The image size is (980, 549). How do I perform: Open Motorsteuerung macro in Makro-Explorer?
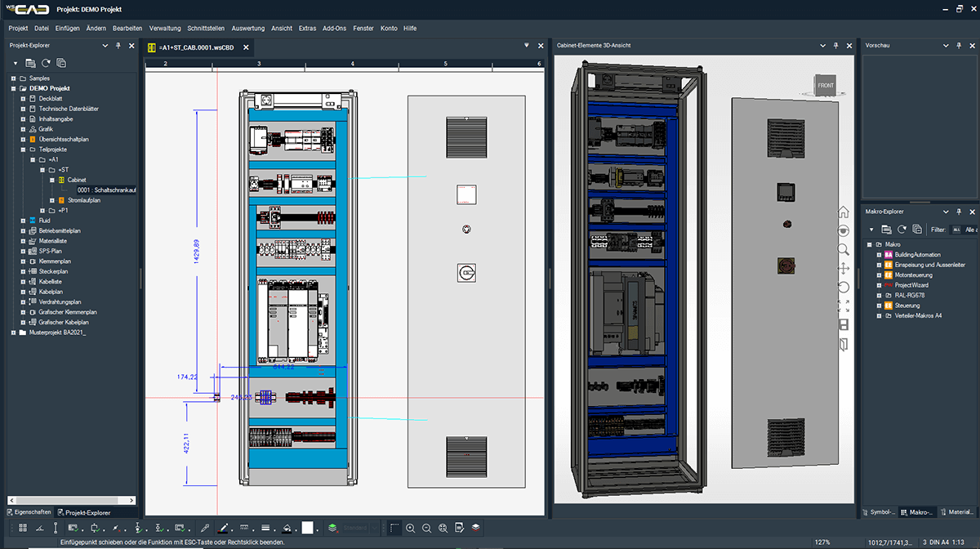(913, 275)
